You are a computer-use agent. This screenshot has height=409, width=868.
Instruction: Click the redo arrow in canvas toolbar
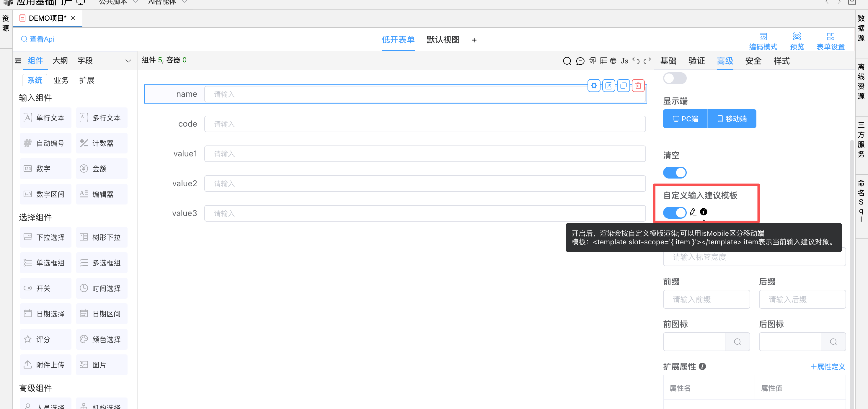tap(647, 61)
